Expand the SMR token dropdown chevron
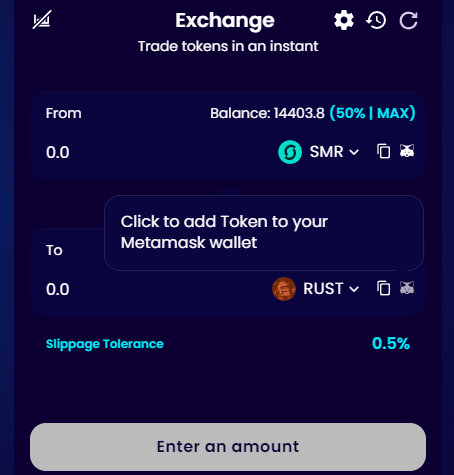454x475 pixels. click(x=354, y=152)
